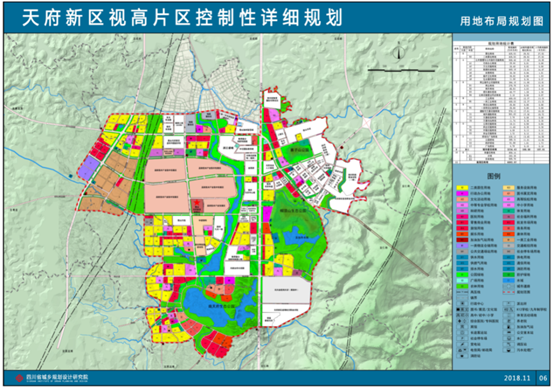Click the administrative center star legend symbol
The image size is (554, 389).
pyautogui.click(x=462, y=303)
